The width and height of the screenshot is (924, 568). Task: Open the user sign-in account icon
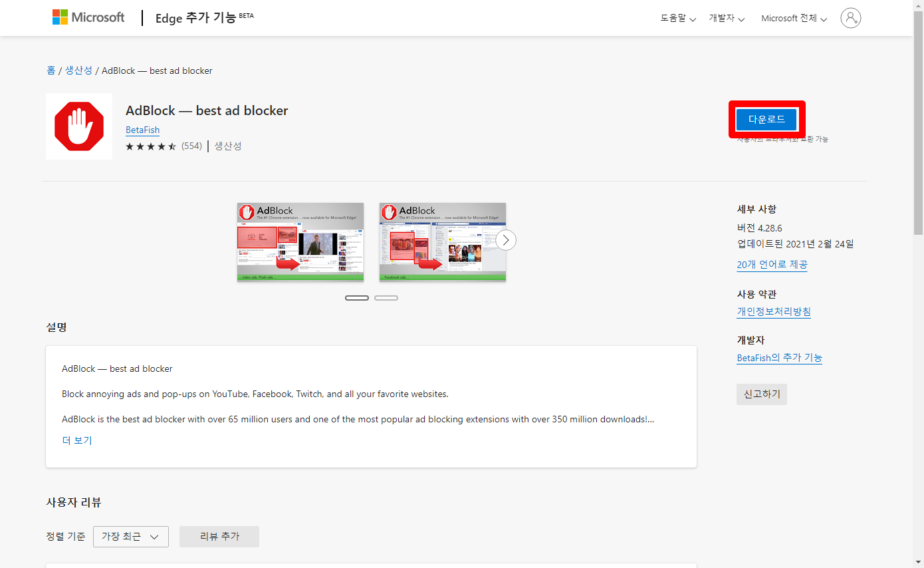pos(850,18)
